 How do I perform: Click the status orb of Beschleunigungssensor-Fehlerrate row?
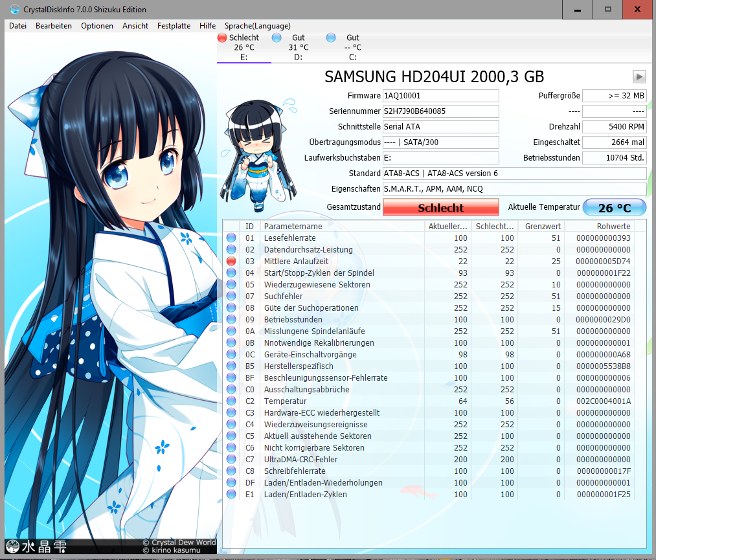click(x=231, y=377)
